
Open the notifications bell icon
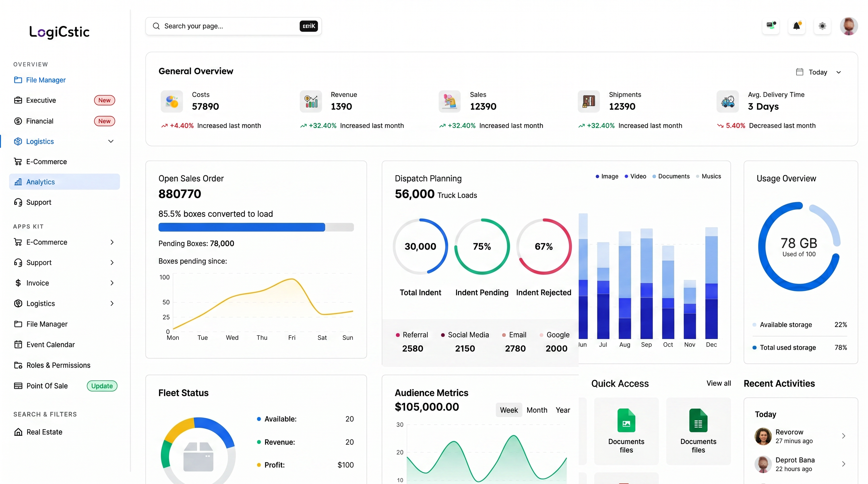point(797,26)
